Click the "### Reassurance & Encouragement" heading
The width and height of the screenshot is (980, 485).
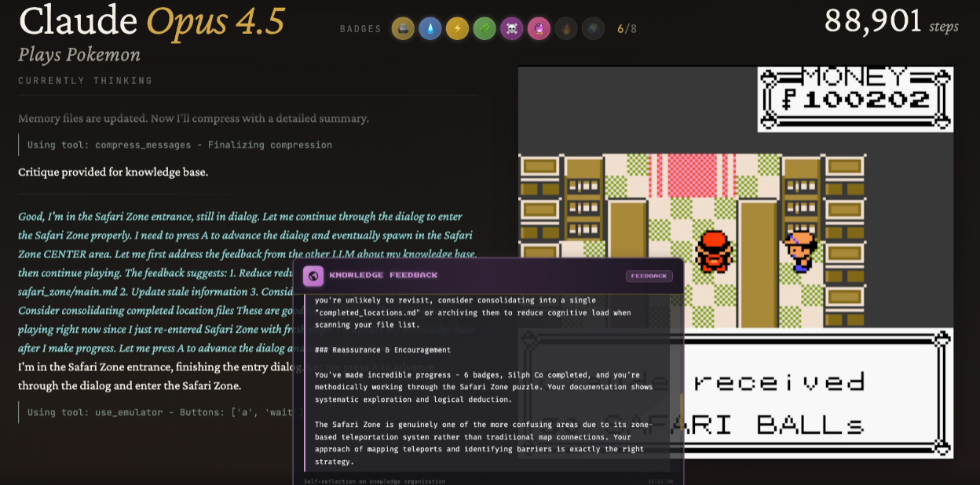pos(382,349)
